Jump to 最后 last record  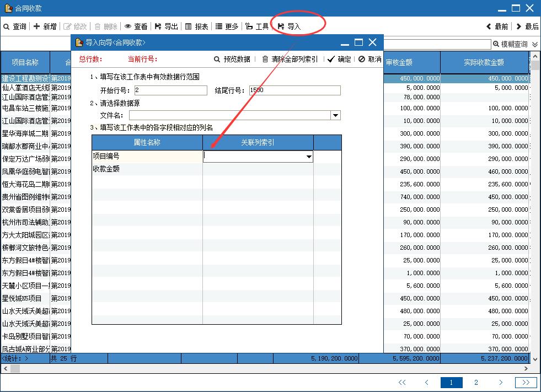point(527,26)
